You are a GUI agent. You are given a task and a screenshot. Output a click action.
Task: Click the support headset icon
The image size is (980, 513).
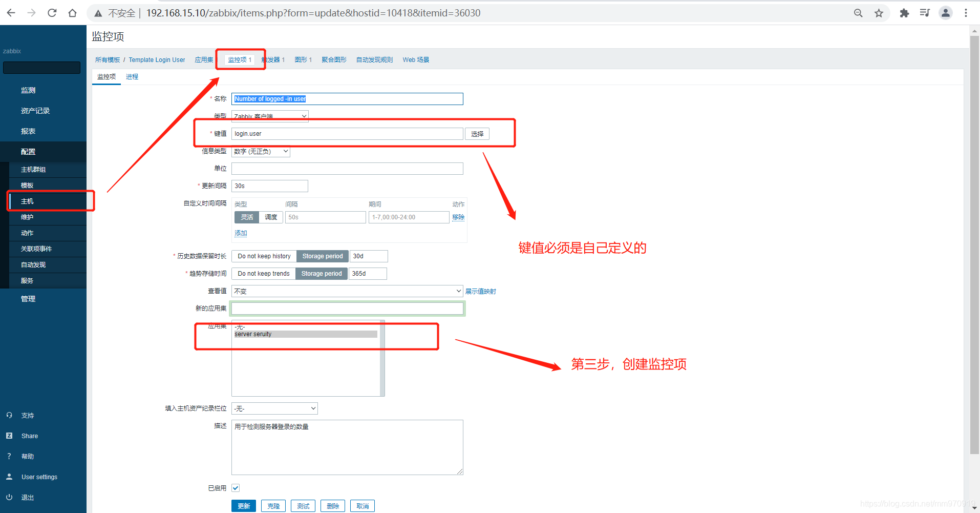coord(9,415)
